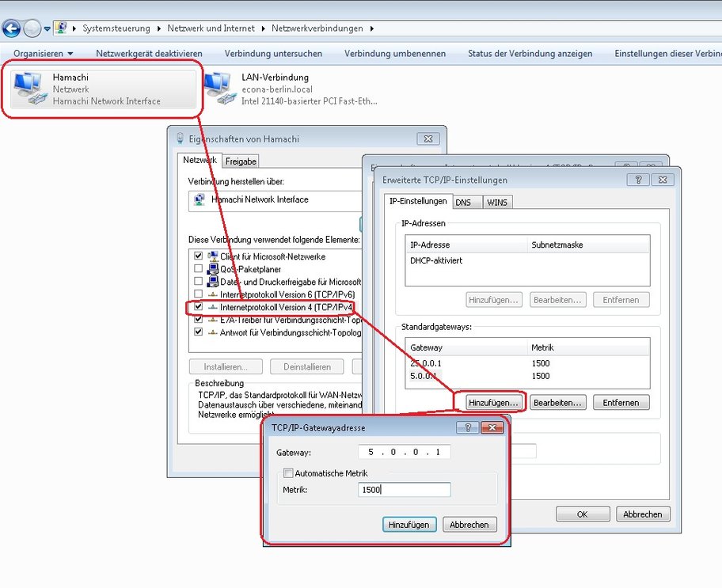Click the Control Panel address bar icon

tap(61, 28)
